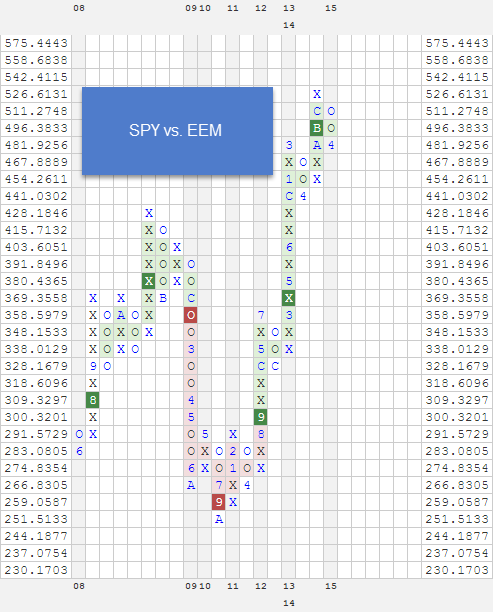Click the 5 in the 338.0129 row
This screenshot has width=494, height=612.
[261, 349]
